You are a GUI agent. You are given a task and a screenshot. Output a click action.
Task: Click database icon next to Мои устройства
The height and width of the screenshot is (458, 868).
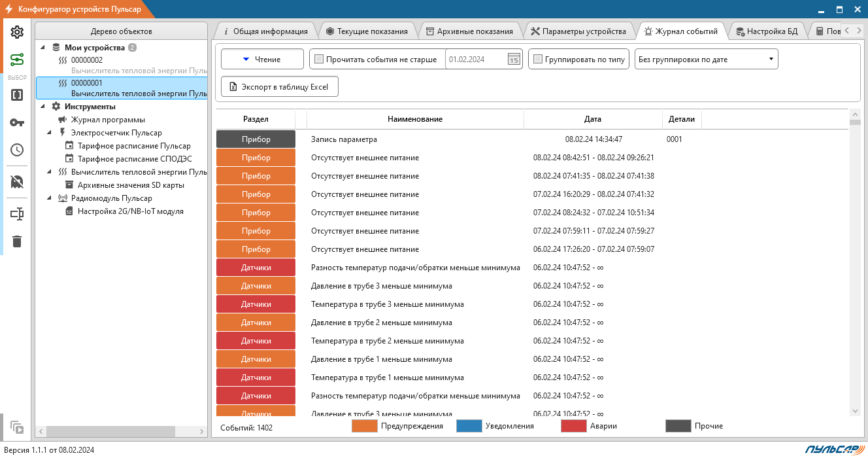click(56, 48)
